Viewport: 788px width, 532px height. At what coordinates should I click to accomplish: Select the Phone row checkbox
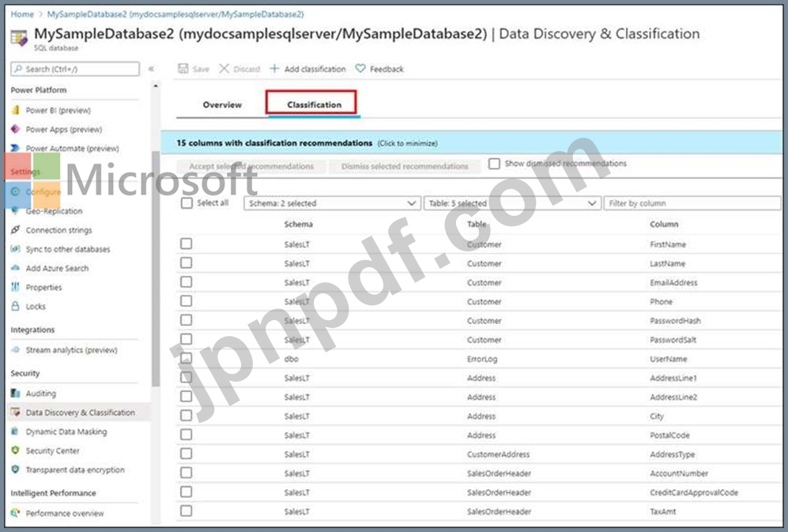(x=187, y=301)
